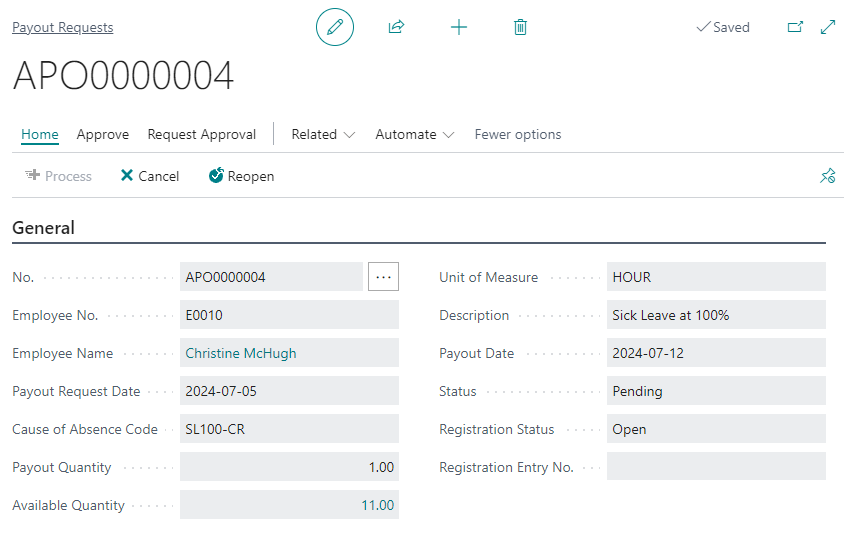Open the No. field ellipsis lookup
Screen dimensions: 854x535
click(383, 277)
